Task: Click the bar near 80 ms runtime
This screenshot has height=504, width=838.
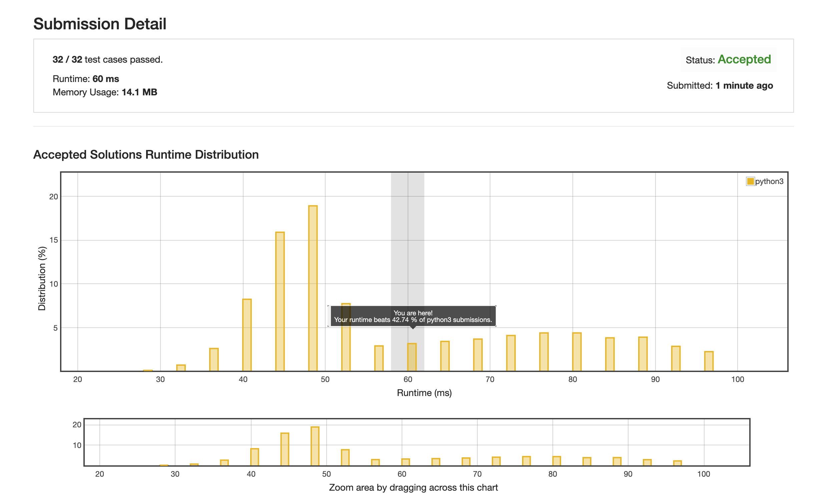Action: [576, 352]
